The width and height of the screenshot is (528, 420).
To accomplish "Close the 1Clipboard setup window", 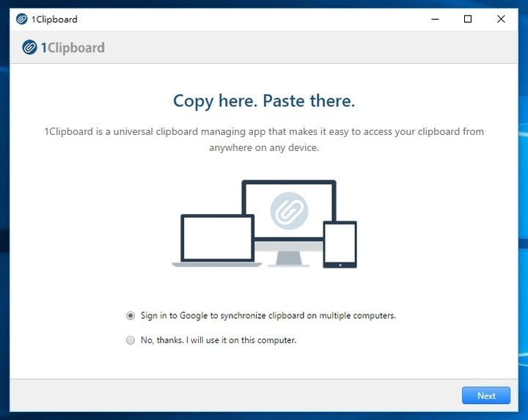I will [x=501, y=19].
